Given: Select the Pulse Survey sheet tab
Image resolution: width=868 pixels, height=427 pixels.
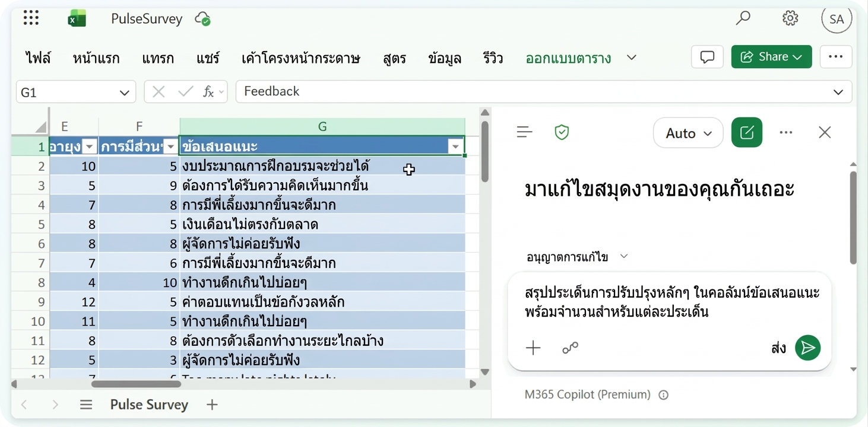Looking at the screenshot, I should point(149,405).
